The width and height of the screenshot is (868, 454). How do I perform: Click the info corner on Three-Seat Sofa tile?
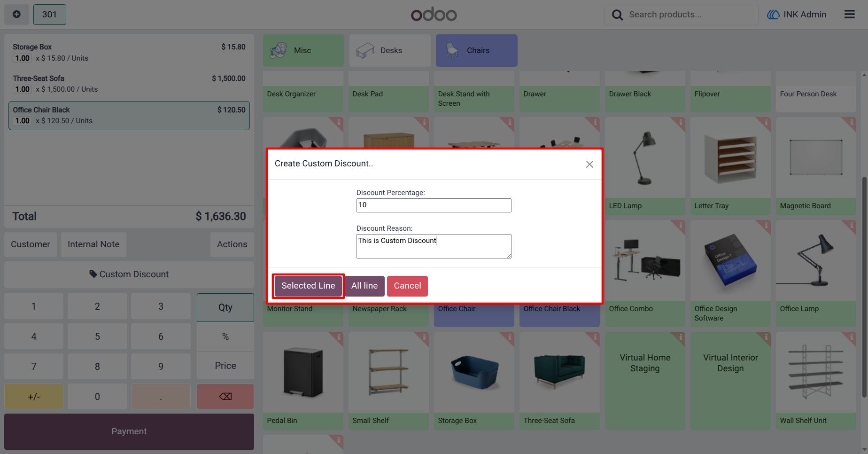595,337
